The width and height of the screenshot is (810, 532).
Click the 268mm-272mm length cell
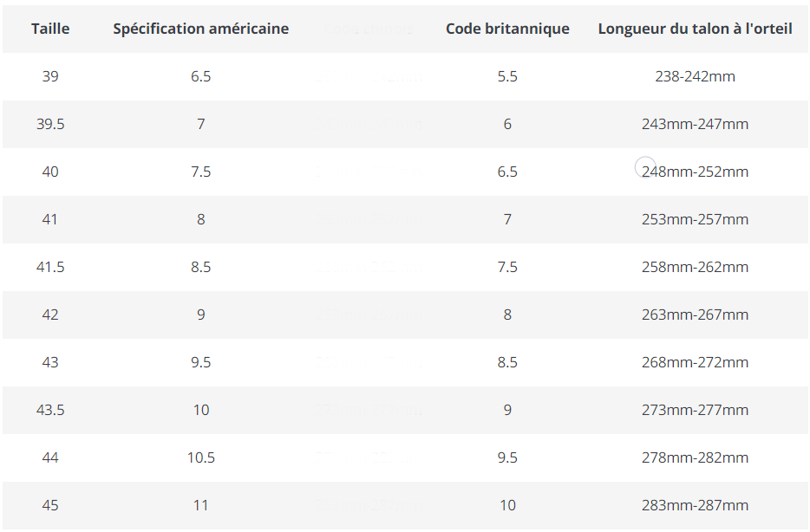[695, 362]
